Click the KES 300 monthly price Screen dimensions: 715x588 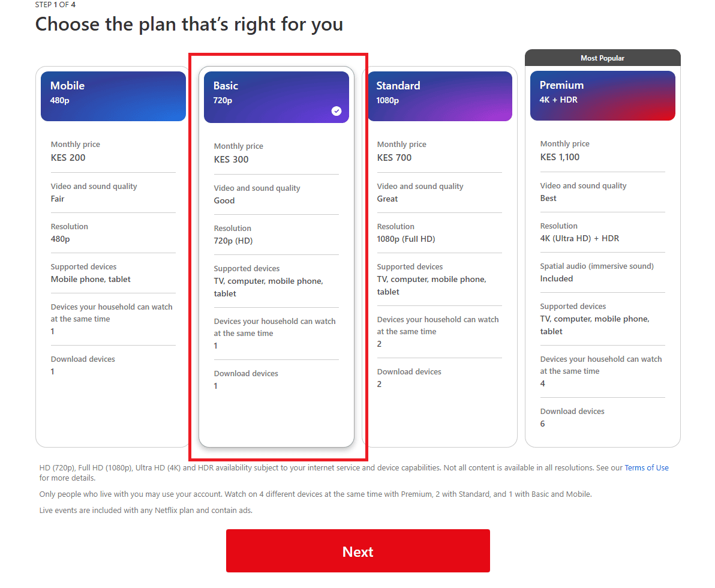click(x=231, y=160)
